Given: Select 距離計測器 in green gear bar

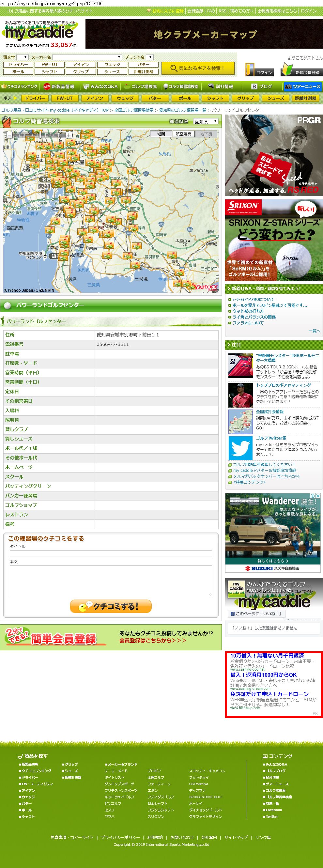Looking at the screenshot, I should point(305,99).
